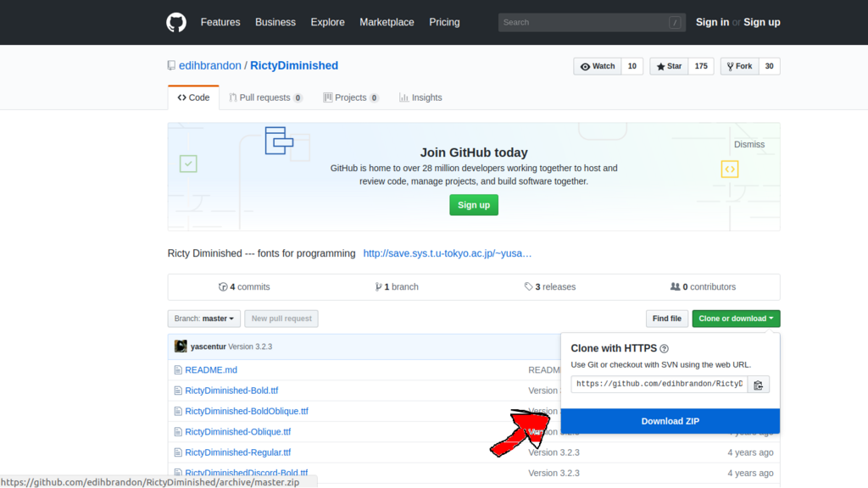Click RictyDiminished-Bold.ttf file icon
The image size is (868, 488).
pyautogui.click(x=178, y=391)
